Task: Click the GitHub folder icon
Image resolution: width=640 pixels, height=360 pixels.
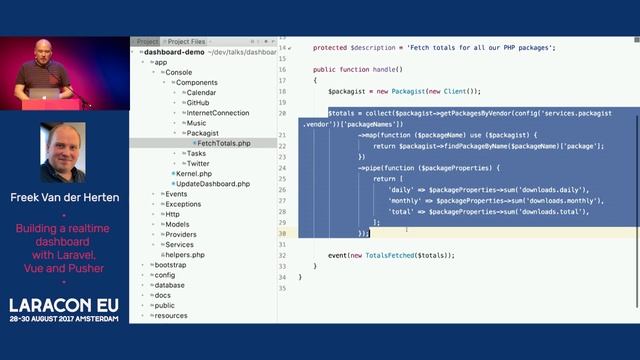Action: coord(184,103)
